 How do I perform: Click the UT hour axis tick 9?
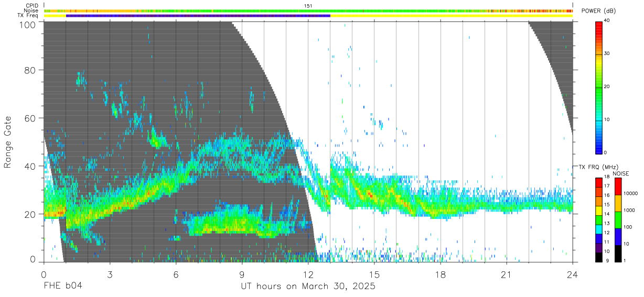tap(242, 274)
